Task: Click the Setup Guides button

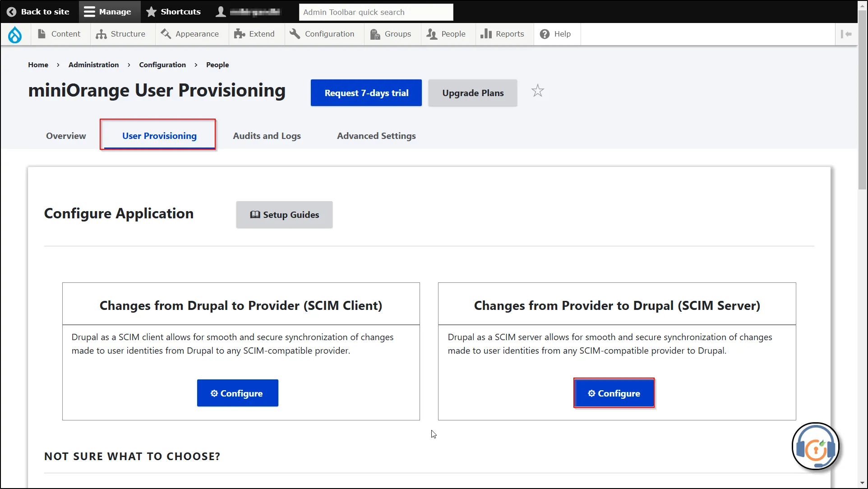Action: (x=284, y=214)
